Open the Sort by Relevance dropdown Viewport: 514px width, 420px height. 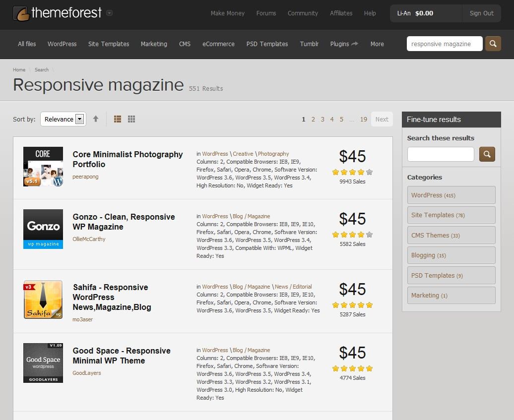(64, 119)
